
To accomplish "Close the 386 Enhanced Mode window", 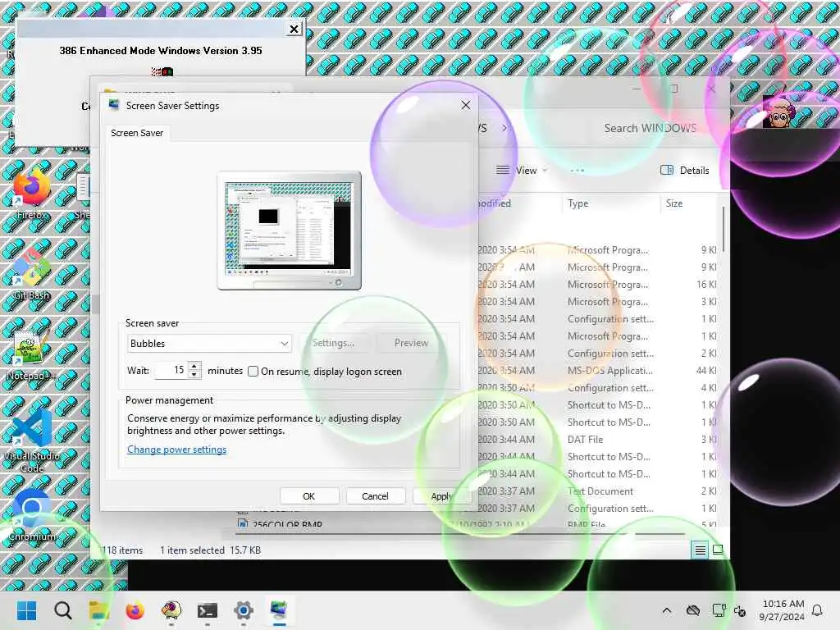I will point(294,29).
